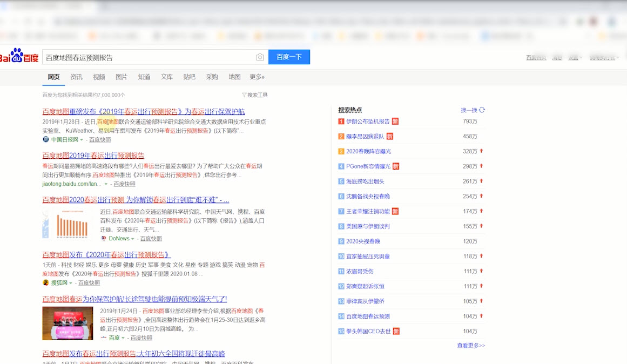The image size is (627, 364).
Task: Open hot topic 拳头韩国CEO去世
Action: 368,331
